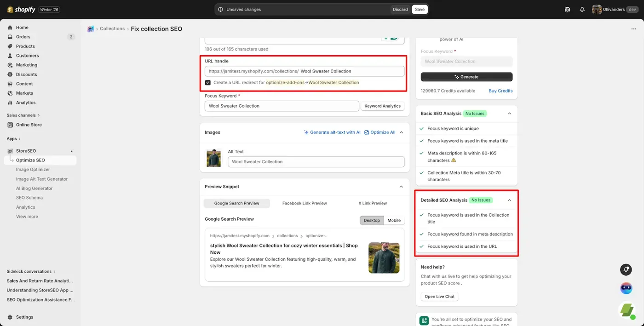Click the Customers person icon
The width and height of the screenshot is (644, 326).
[x=10, y=56]
